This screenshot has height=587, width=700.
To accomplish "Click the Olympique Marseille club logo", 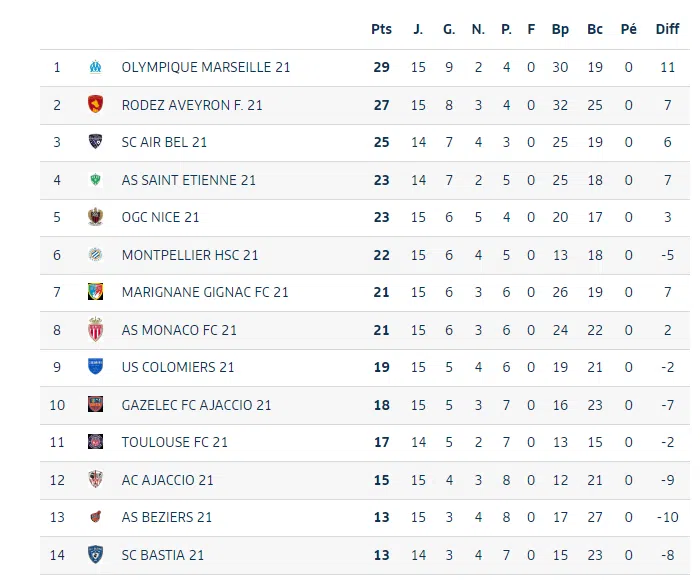I will [95, 67].
